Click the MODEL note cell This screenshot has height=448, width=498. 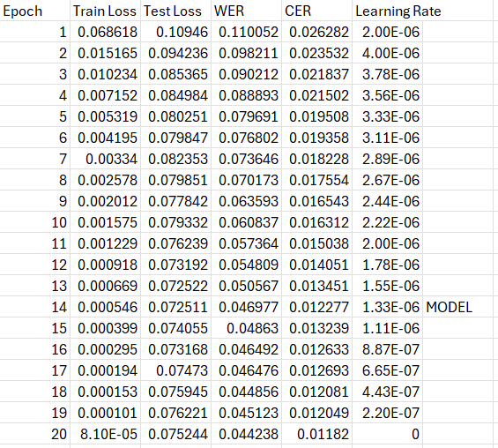pyautogui.click(x=457, y=307)
